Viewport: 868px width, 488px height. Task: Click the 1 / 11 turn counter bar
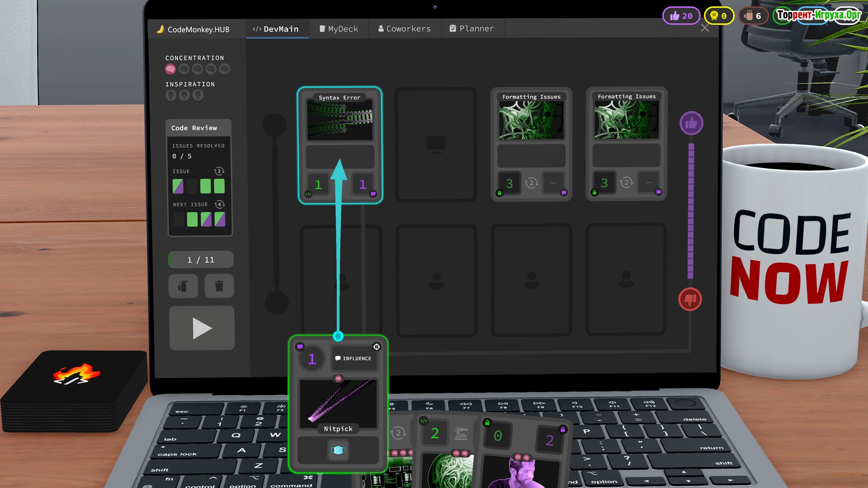click(x=201, y=260)
